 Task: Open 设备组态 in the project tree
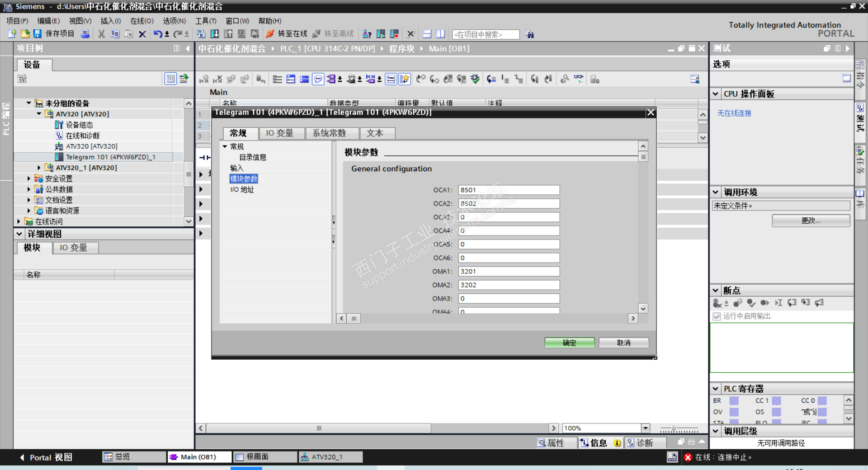[79, 125]
